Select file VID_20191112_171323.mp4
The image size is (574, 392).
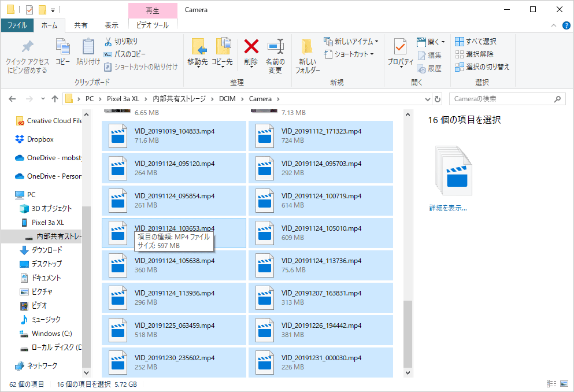click(x=321, y=136)
